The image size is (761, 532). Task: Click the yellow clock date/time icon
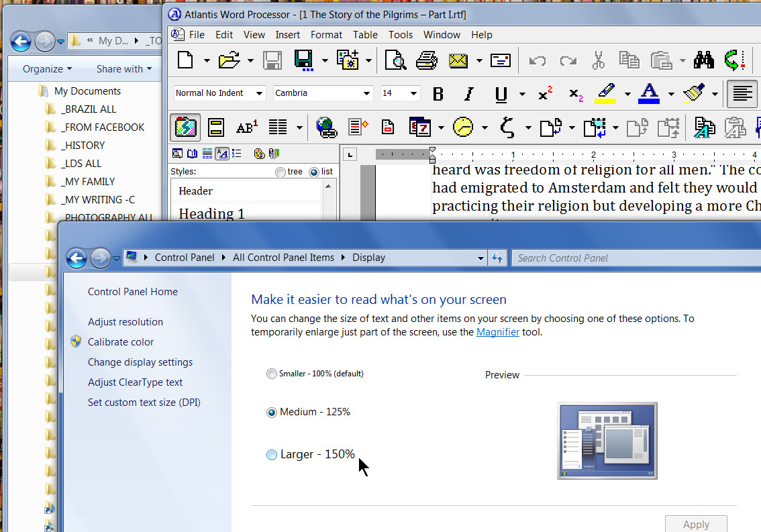pyautogui.click(x=463, y=127)
